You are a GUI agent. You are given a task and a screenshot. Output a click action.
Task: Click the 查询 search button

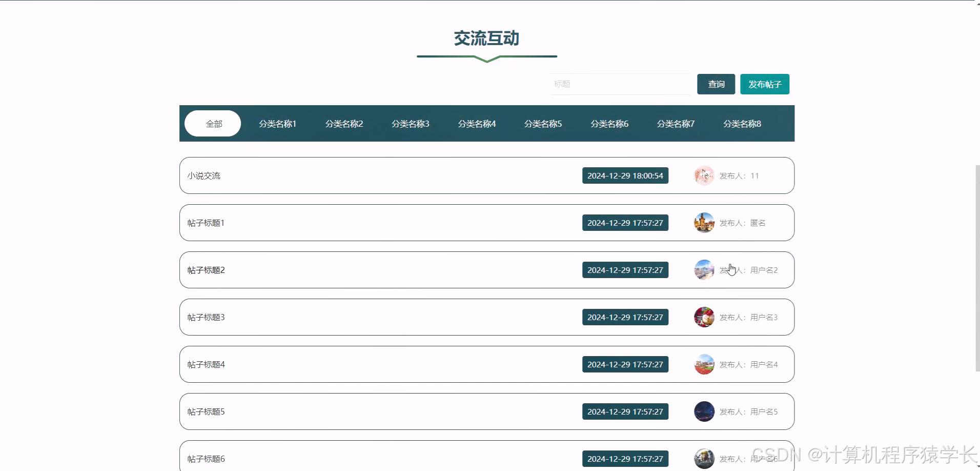[x=716, y=84]
